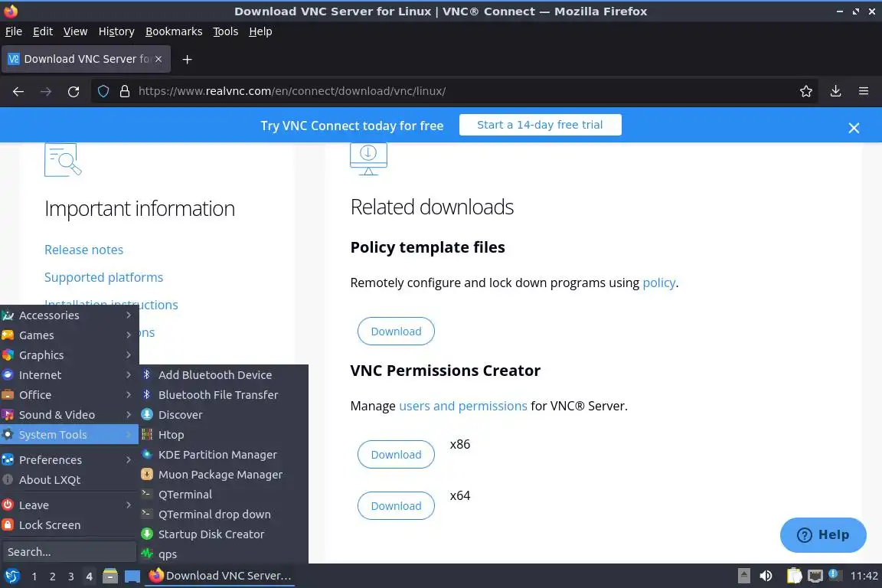Click the start menu Search field
This screenshot has height=588, width=882.
(69, 552)
